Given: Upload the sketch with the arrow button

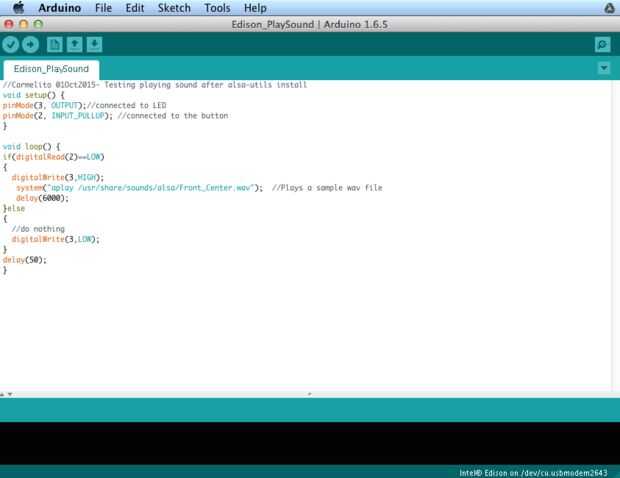Looking at the screenshot, I should (x=30, y=44).
